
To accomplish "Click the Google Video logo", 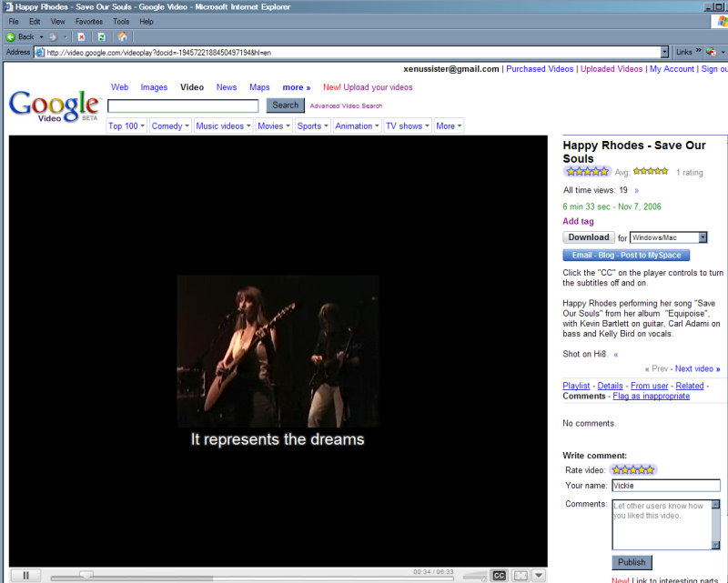I will [x=54, y=106].
